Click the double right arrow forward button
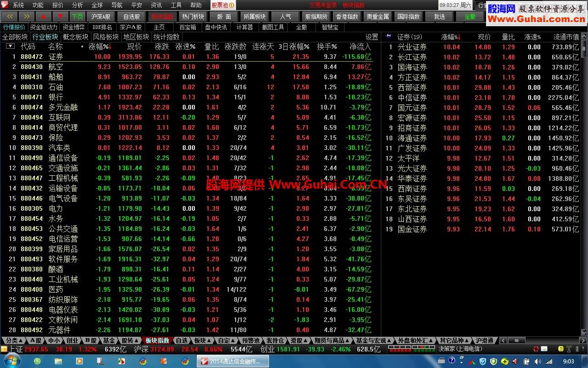This screenshot has width=588, height=368. tap(27, 16)
